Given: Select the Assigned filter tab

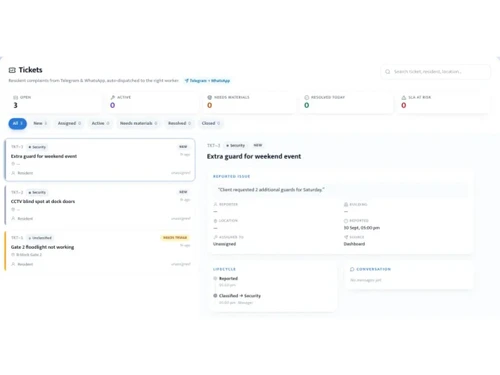Looking at the screenshot, I should pyautogui.click(x=69, y=123).
